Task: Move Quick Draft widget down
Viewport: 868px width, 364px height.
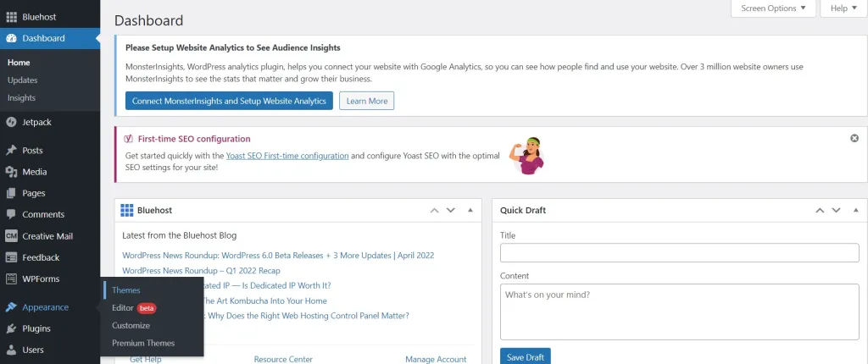Action: pos(836,210)
